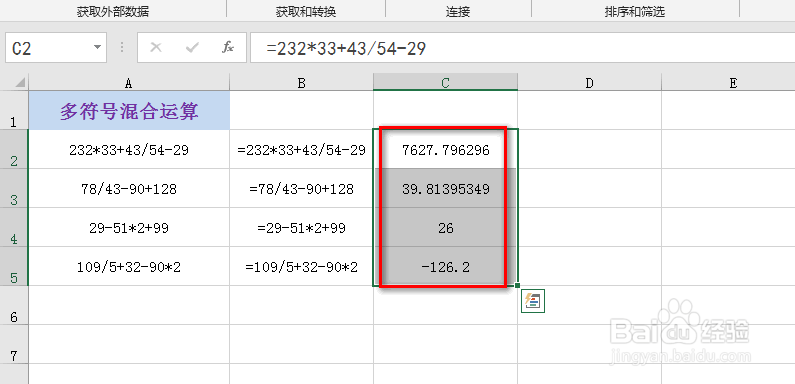Click the fill handle at selection corner
Viewport: 795px width, 384px height.
click(517, 286)
